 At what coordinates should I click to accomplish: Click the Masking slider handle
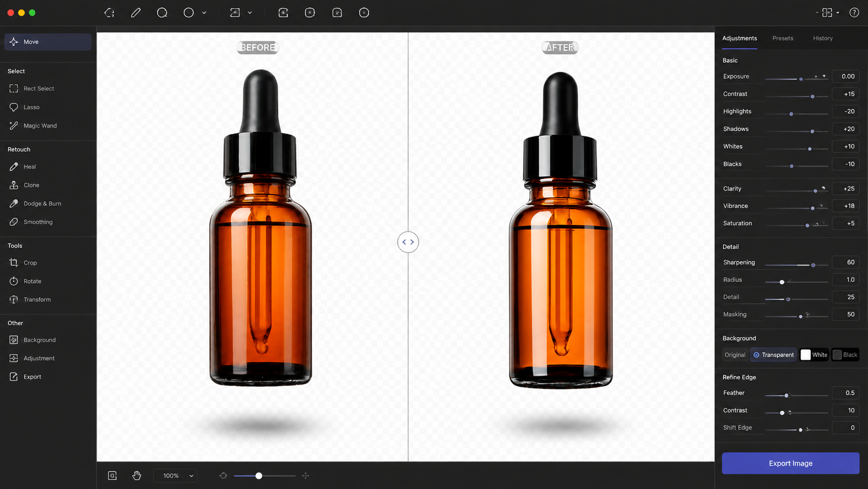(x=801, y=316)
